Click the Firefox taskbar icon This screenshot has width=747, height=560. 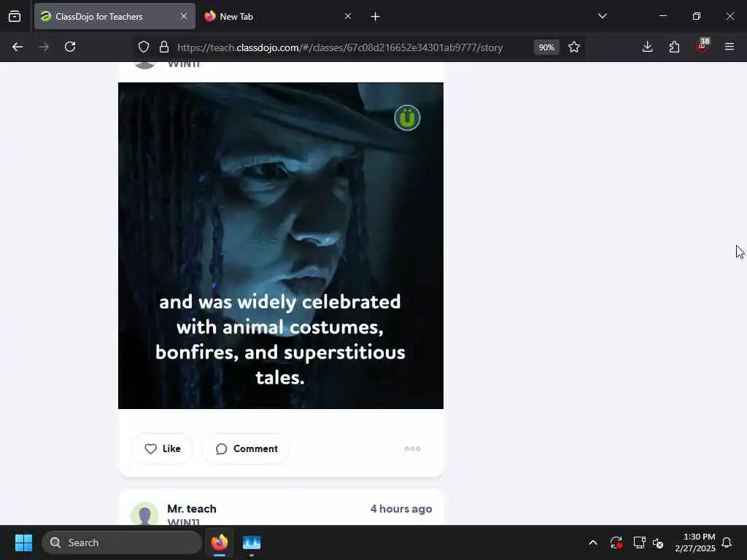pyautogui.click(x=220, y=542)
